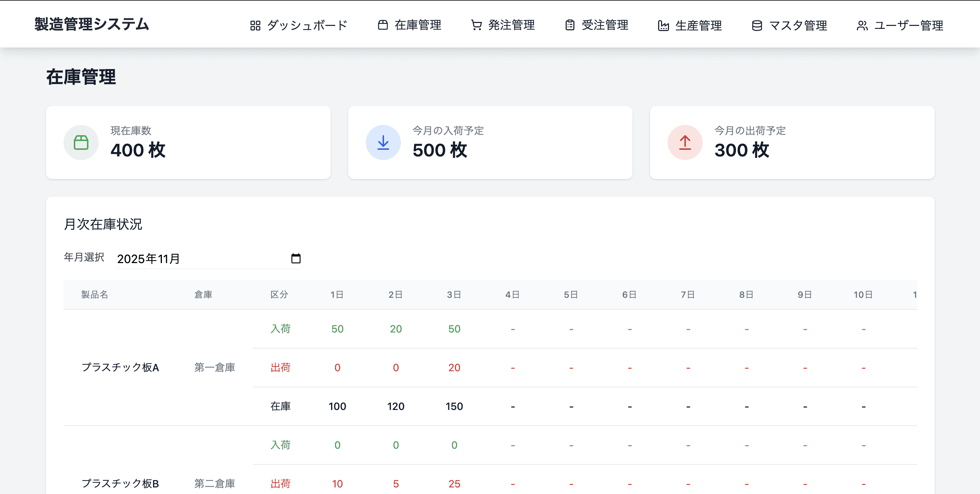This screenshot has height=494, width=980.
Task: Click the database icon for マスタ管理
Action: click(757, 26)
